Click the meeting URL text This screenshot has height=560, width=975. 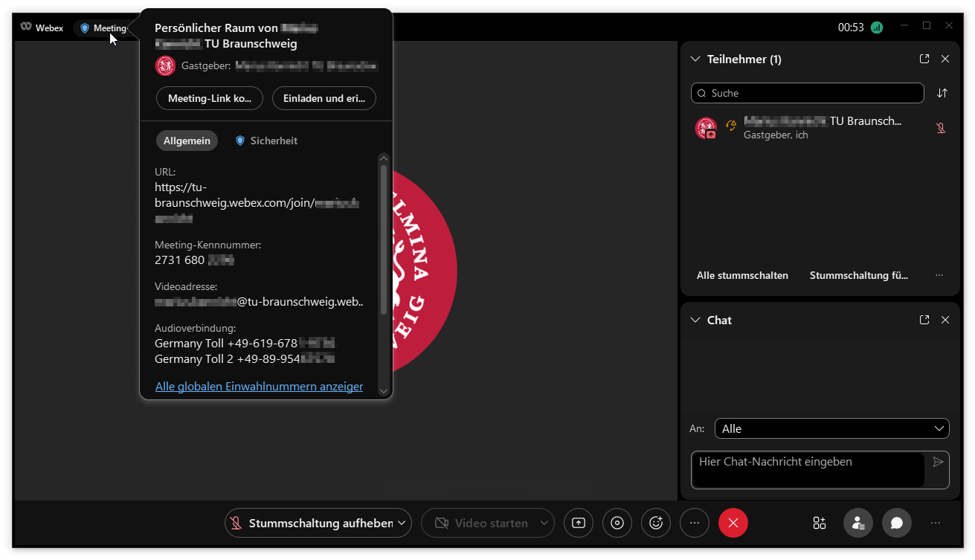click(257, 203)
